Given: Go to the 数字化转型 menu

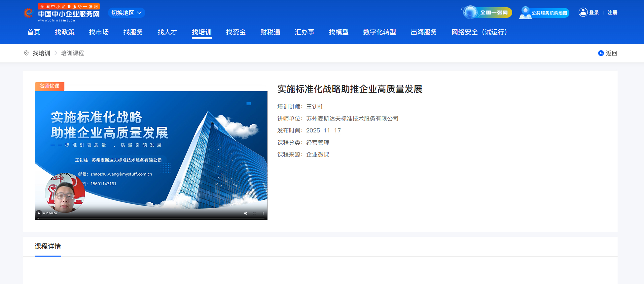Looking at the screenshot, I should click(x=379, y=32).
